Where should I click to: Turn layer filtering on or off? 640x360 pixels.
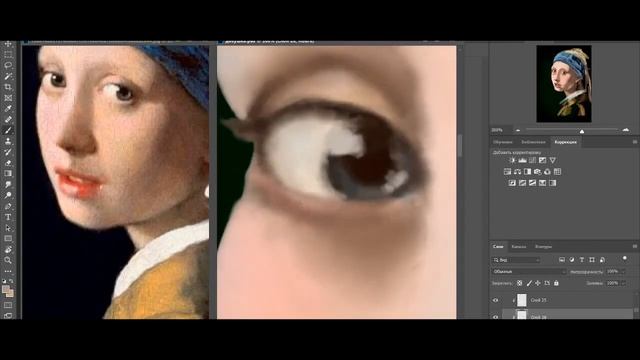tap(625, 258)
